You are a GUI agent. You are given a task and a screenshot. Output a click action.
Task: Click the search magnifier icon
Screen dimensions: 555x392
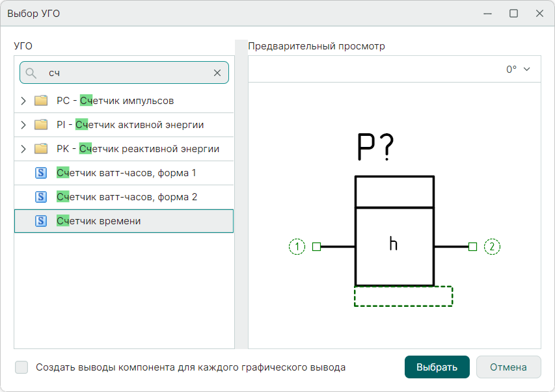31,73
